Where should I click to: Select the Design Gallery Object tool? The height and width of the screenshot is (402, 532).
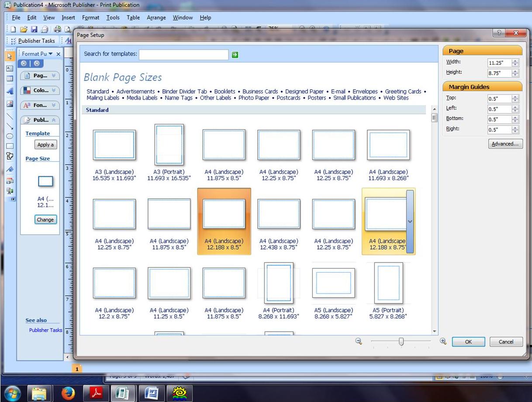pyautogui.click(x=10, y=180)
